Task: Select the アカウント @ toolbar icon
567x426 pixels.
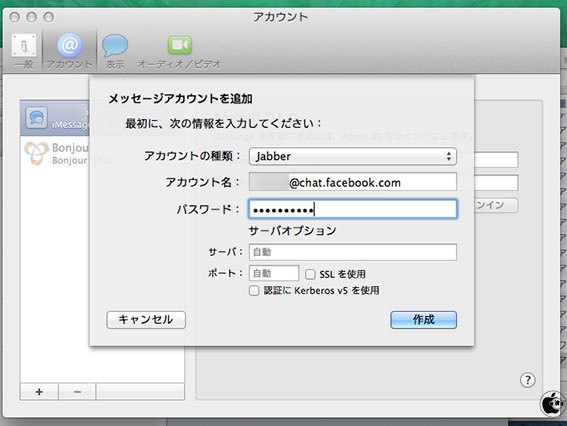Action: pos(69,51)
